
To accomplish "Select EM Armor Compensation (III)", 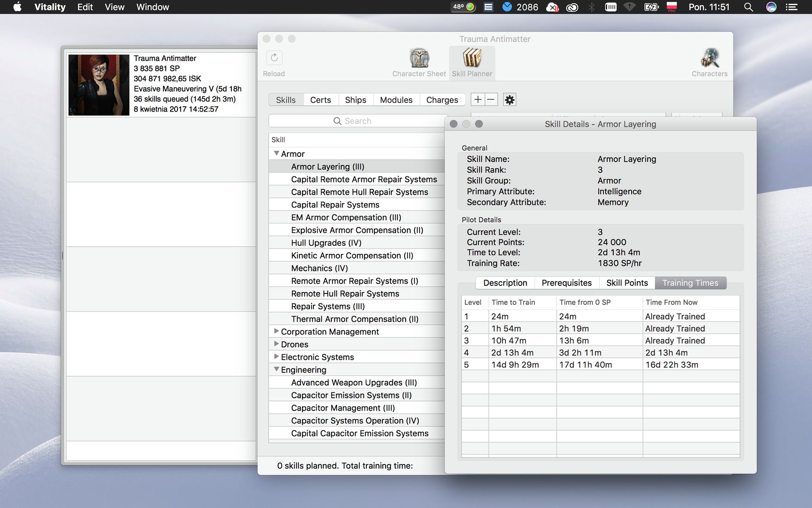I will pyautogui.click(x=356, y=217).
